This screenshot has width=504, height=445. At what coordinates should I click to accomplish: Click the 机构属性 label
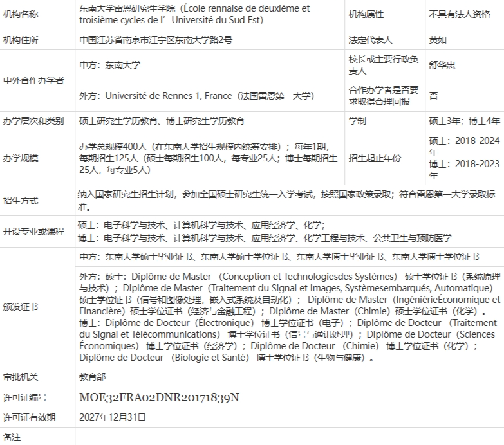[x=366, y=14]
